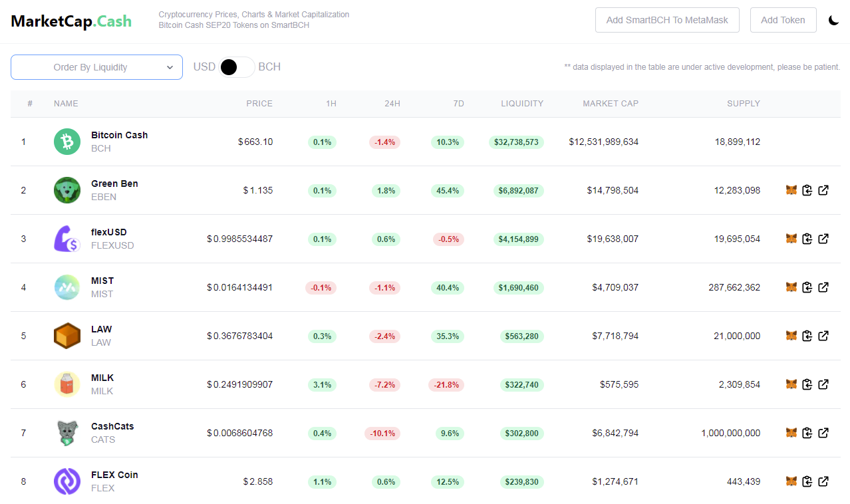Click the Market Cap column header

click(x=611, y=104)
